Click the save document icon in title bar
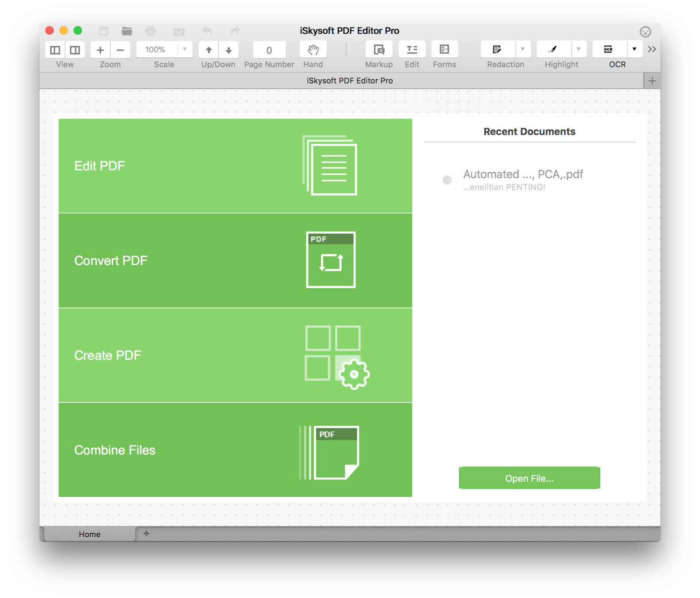700x598 pixels. coord(103,31)
